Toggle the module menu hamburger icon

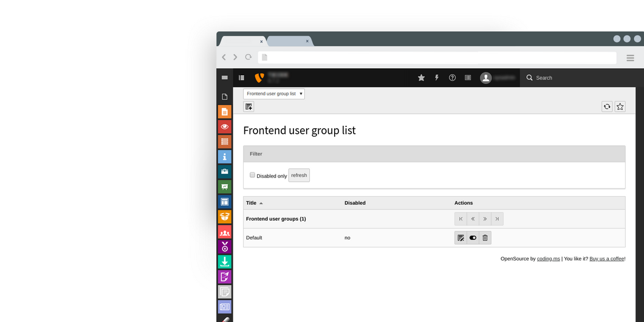click(225, 78)
